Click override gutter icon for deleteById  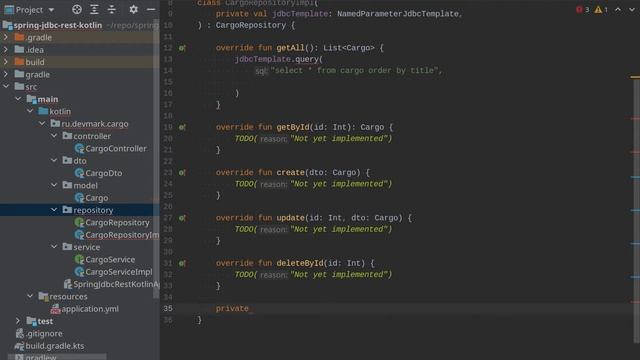point(182,263)
